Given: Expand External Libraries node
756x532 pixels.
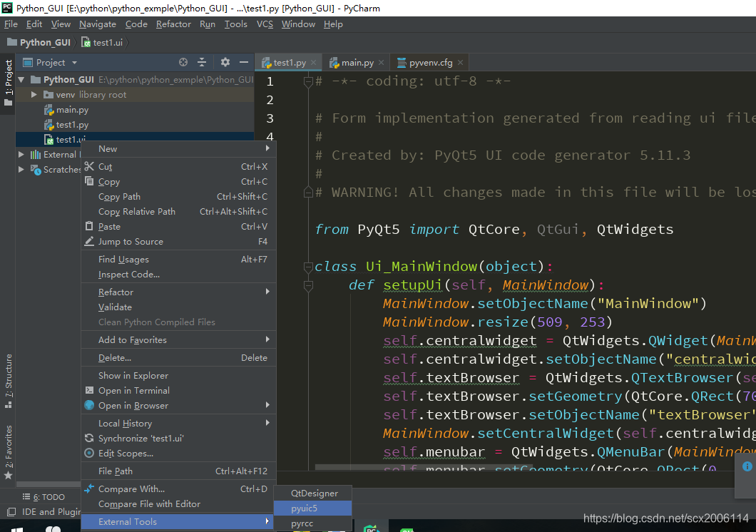Looking at the screenshot, I should pos(21,154).
